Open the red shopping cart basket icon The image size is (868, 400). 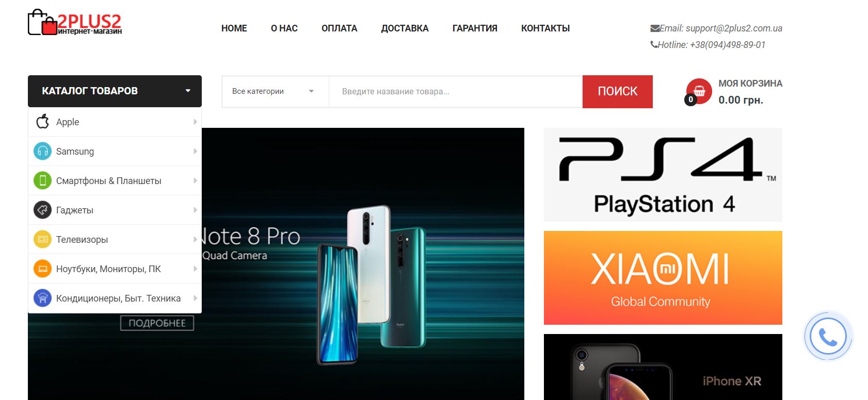(x=699, y=91)
